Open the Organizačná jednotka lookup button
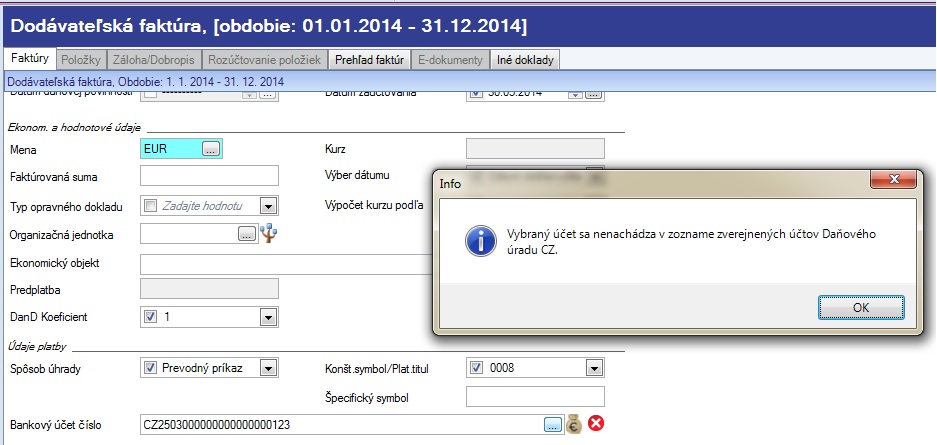 (247, 235)
